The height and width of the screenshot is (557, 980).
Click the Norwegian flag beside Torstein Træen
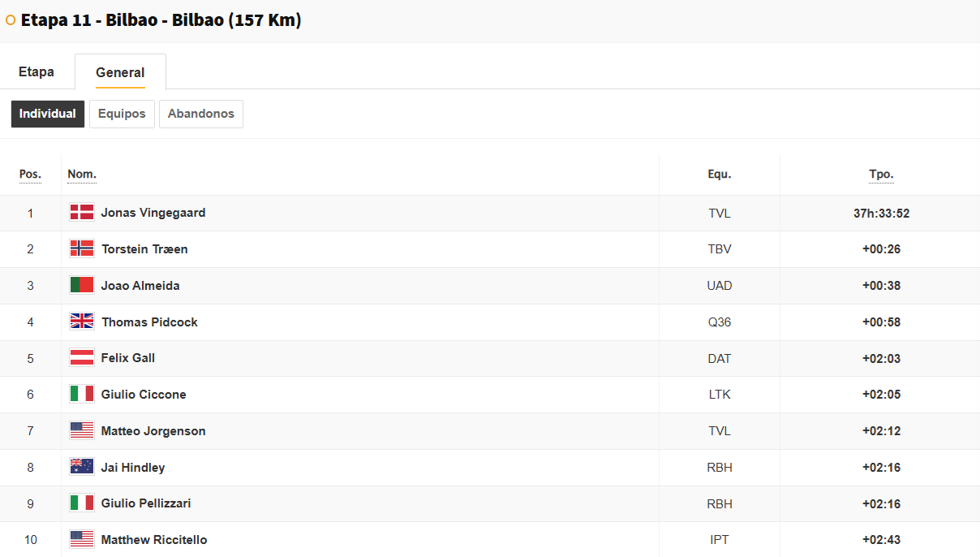point(82,249)
